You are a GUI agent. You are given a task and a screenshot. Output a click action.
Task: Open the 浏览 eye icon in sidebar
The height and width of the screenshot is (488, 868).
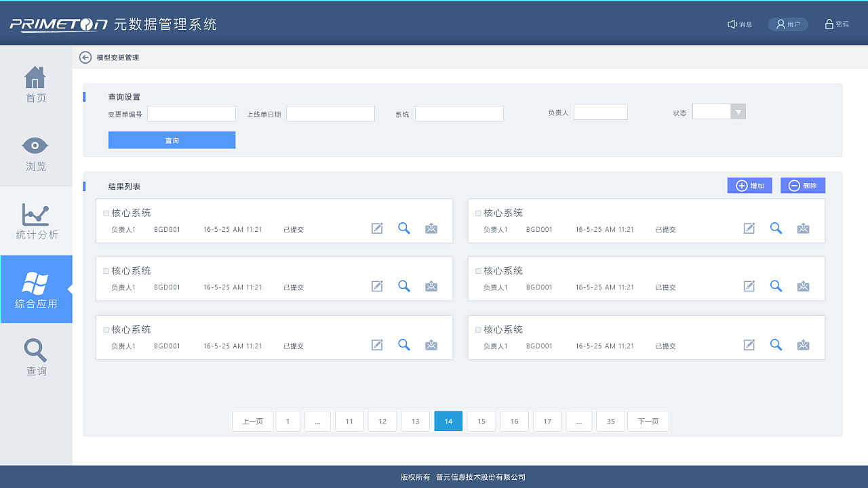point(35,145)
